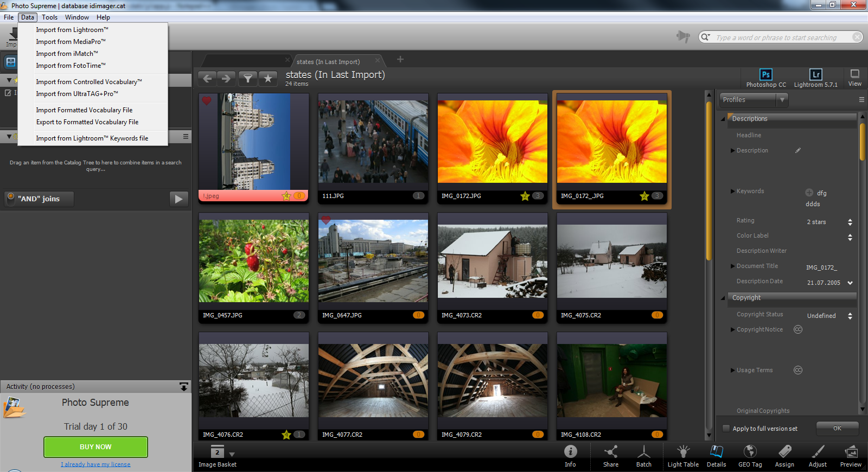The width and height of the screenshot is (868, 472).
Task: Click "I already have my license" link
Action: [95, 464]
